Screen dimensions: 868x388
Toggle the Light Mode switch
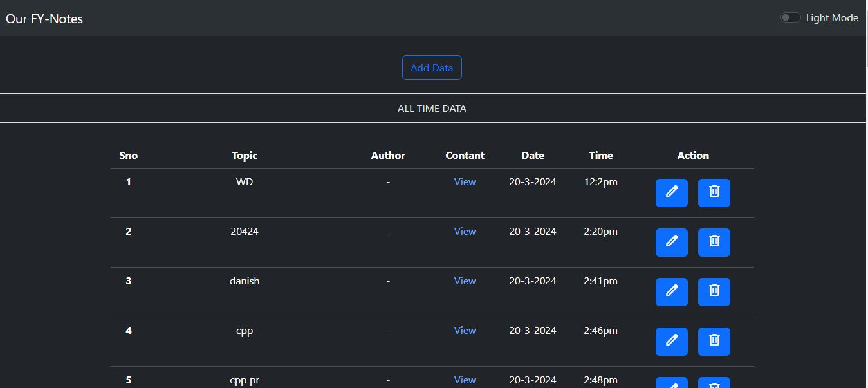coord(790,18)
